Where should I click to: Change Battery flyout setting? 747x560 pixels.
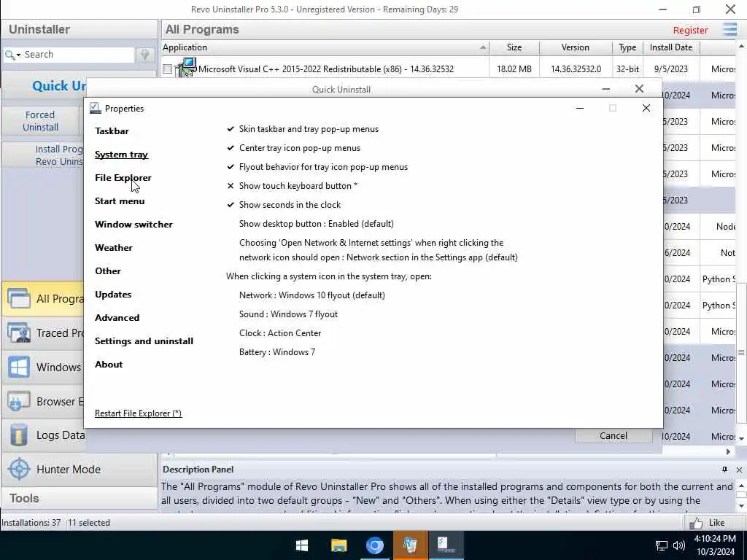(x=277, y=352)
